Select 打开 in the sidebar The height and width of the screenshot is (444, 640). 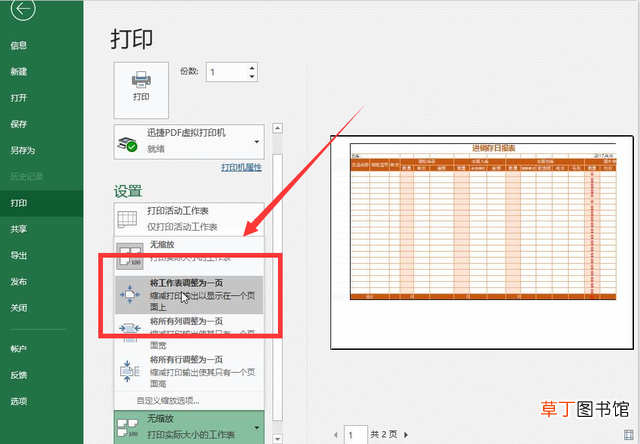19,98
